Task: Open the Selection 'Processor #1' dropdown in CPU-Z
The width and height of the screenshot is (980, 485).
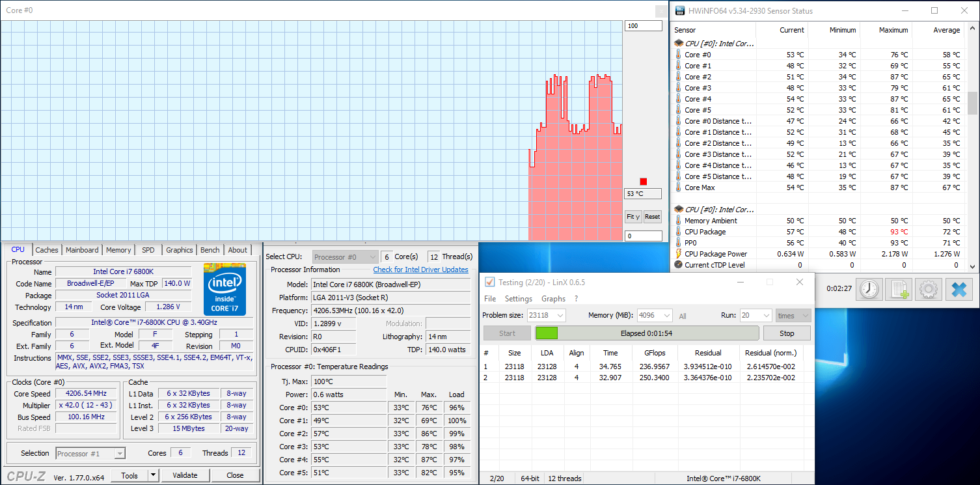Action: point(90,454)
